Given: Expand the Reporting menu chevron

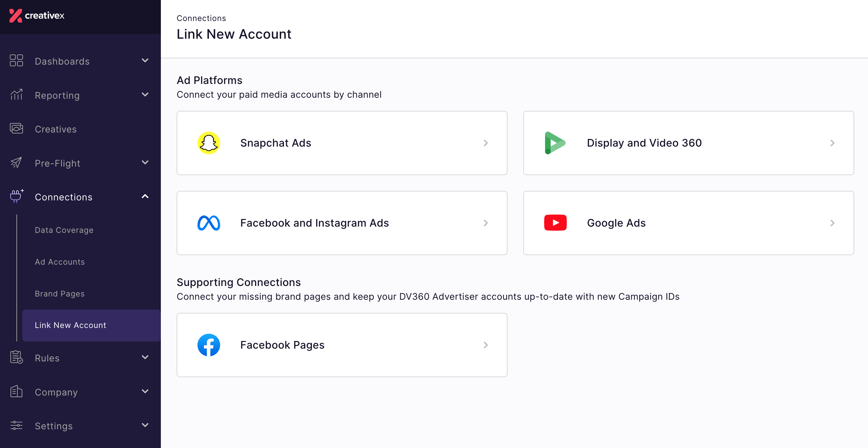Looking at the screenshot, I should coord(145,94).
